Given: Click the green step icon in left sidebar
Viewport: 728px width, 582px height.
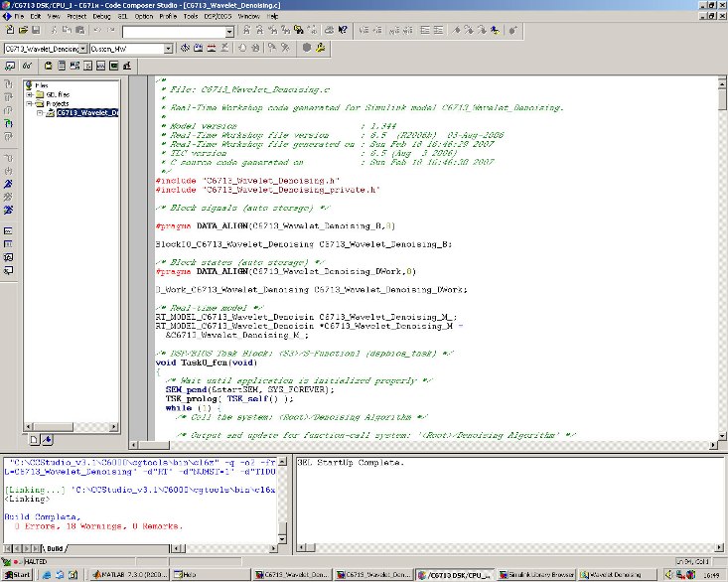Looking at the screenshot, I should [x=8, y=123].
